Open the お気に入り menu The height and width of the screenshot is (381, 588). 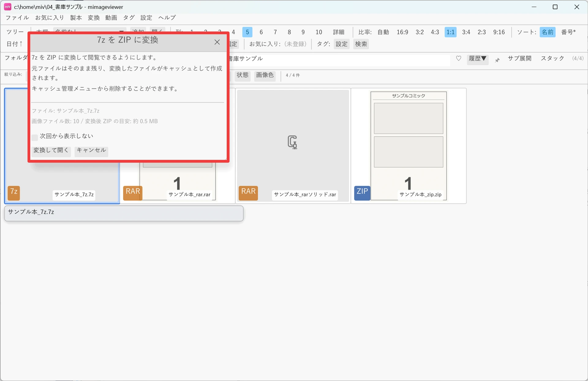(50, 18)
